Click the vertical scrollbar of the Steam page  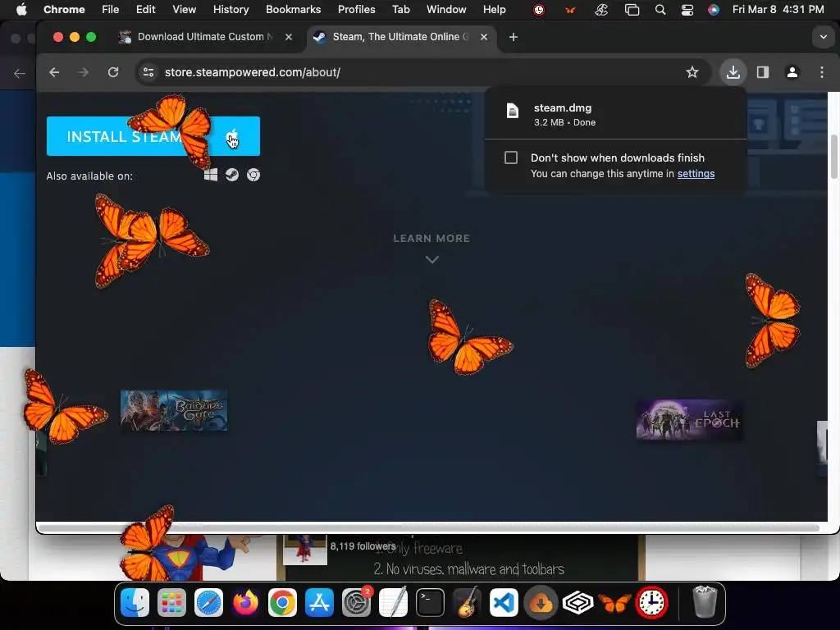833,157
